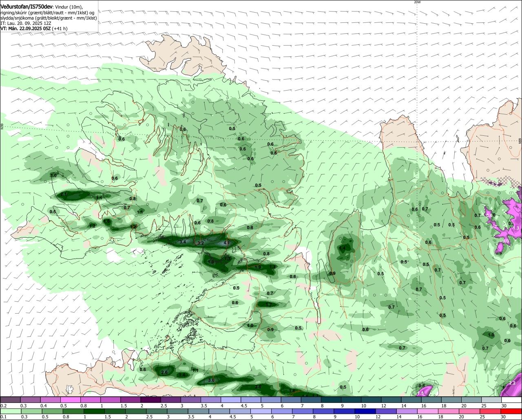Screen dimensions: 522x420
Task: Pick the darkest purple legend swatch at 2
Action: (150, 400)
